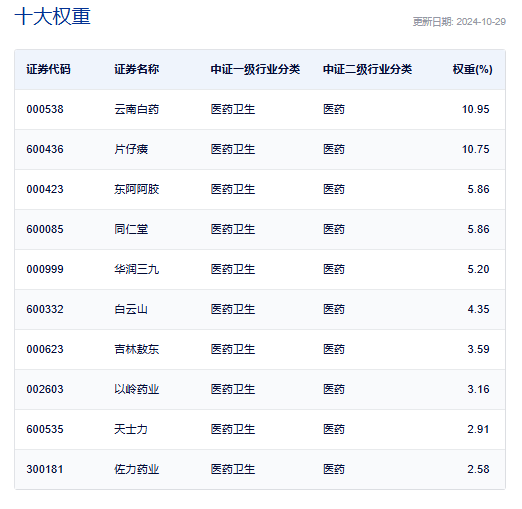
Task: Select the name 以岭药业
Action: coord(137,389)
